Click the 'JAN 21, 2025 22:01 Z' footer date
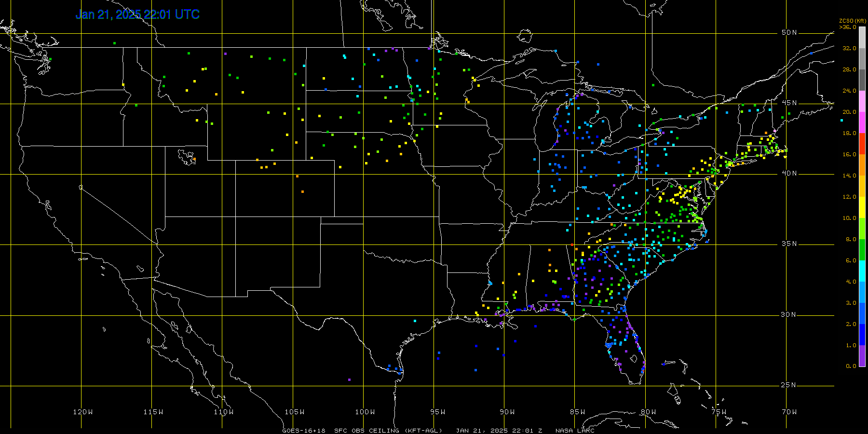This screenshot has height=434, width=868. point(499,431)
